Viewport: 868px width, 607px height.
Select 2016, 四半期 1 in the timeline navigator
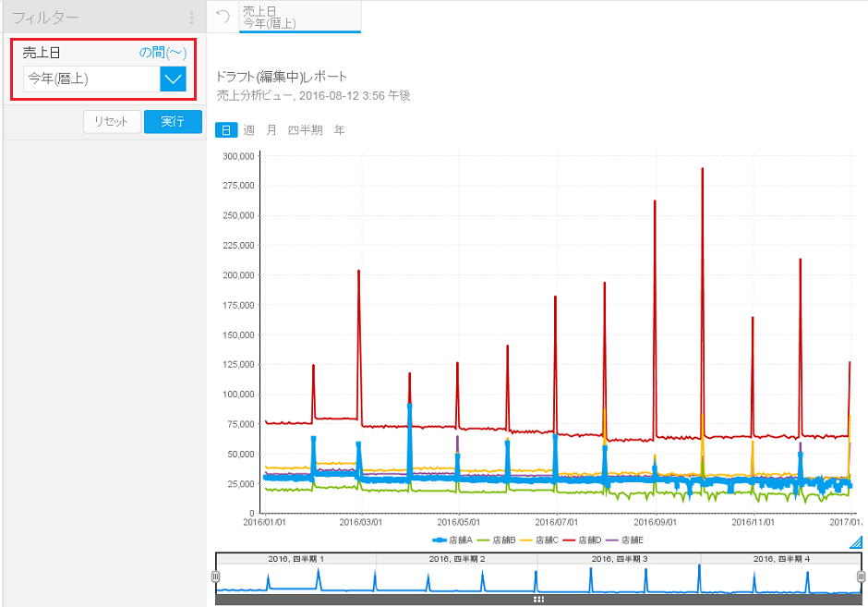click(296, 559)
